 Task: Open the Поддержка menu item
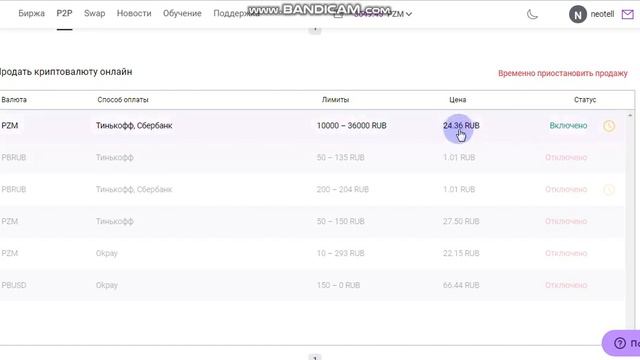[236, 13]
